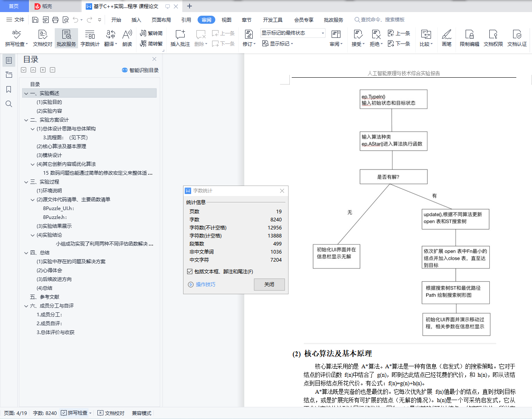Viewport: 532px width, 419px height.
Task: Click 页面: 4/19 page indicator
Action: [16, 413]
